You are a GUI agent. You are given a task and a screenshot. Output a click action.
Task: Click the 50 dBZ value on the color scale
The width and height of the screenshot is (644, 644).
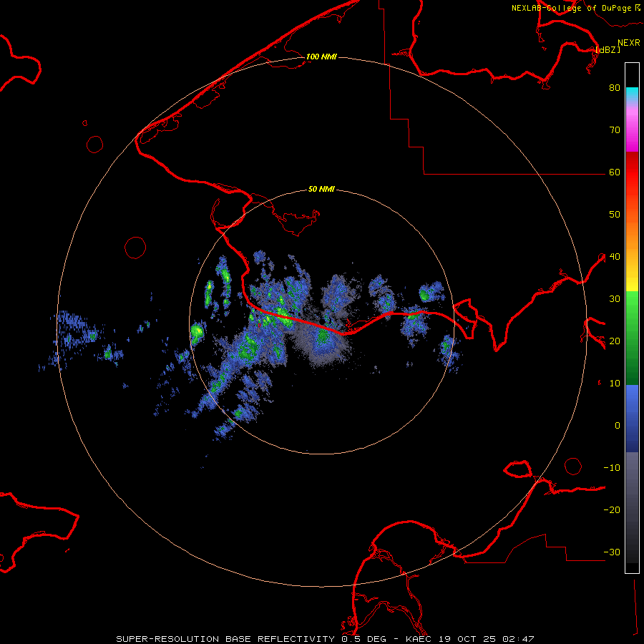coord(615,215)
